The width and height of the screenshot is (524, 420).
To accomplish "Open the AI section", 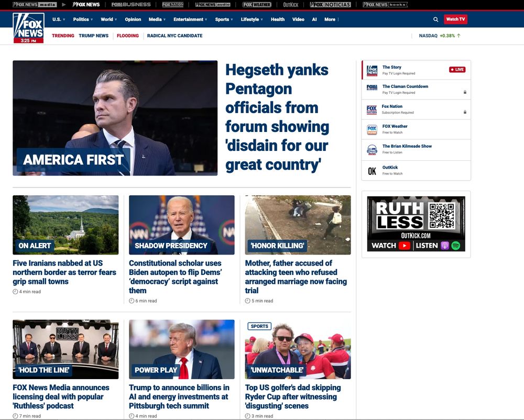I will pyautogui.click(x=314, y=19).
